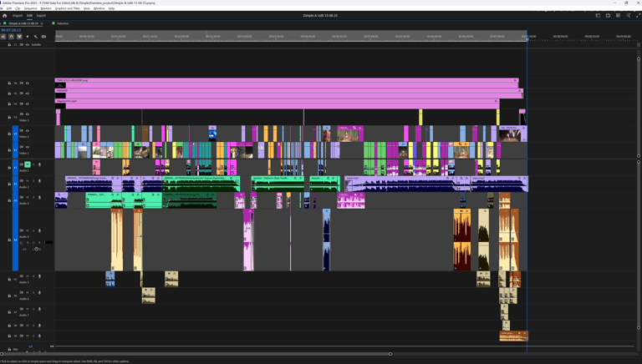Click the Audio 4 volume value
This screenshot has height=364, width=642.
pyautogui.click(x=24, y=249)
